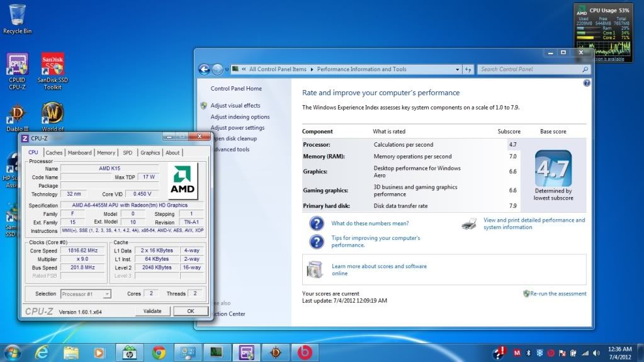Screen dimensions: 644x362
Task: Open Diablo III taskbar button
Action: [276, 353]
